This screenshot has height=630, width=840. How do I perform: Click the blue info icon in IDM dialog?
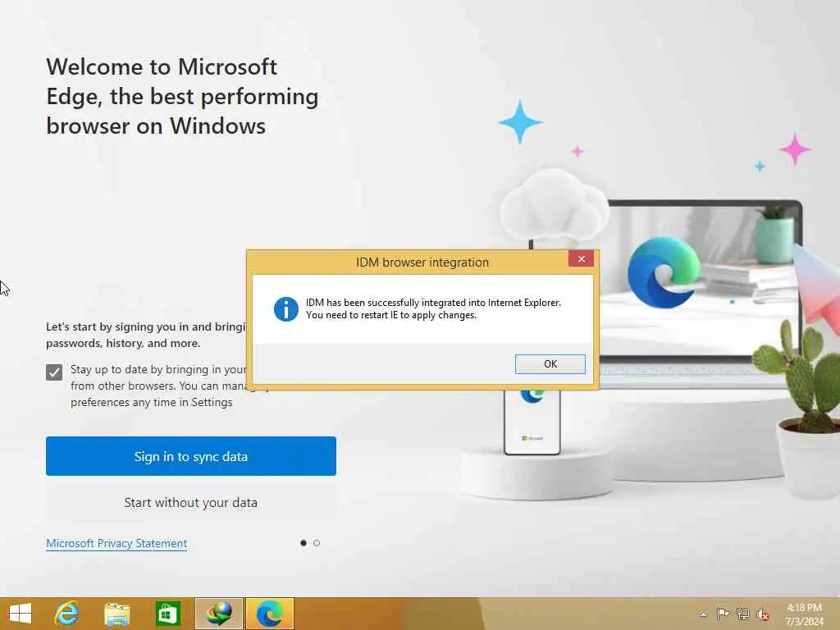coord(285,309)
